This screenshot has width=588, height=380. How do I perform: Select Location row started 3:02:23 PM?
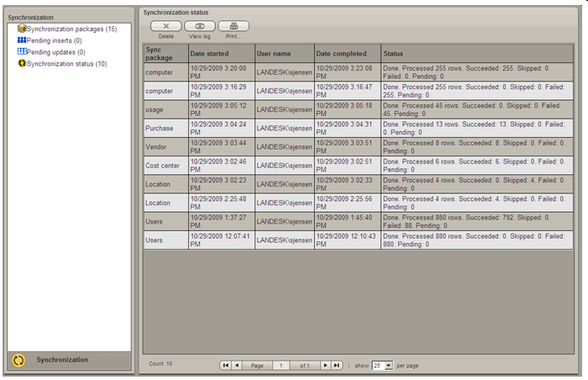358,184
